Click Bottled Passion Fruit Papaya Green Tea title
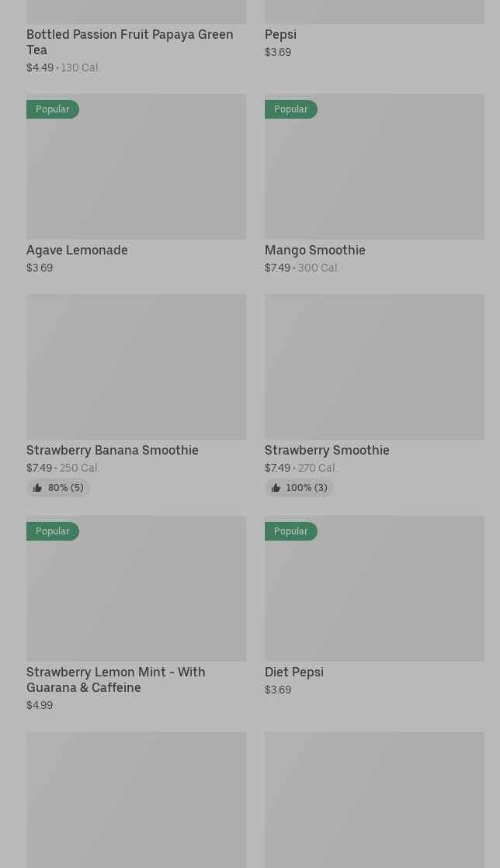The height and width of the screenshot is (868, 500). (129, 42)
